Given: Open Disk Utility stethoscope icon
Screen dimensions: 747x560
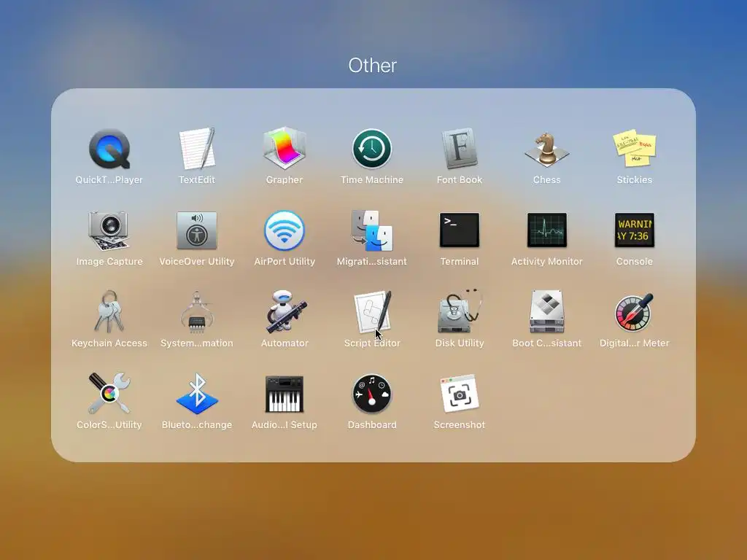Looking at the screenshot, I should point(460,312).
